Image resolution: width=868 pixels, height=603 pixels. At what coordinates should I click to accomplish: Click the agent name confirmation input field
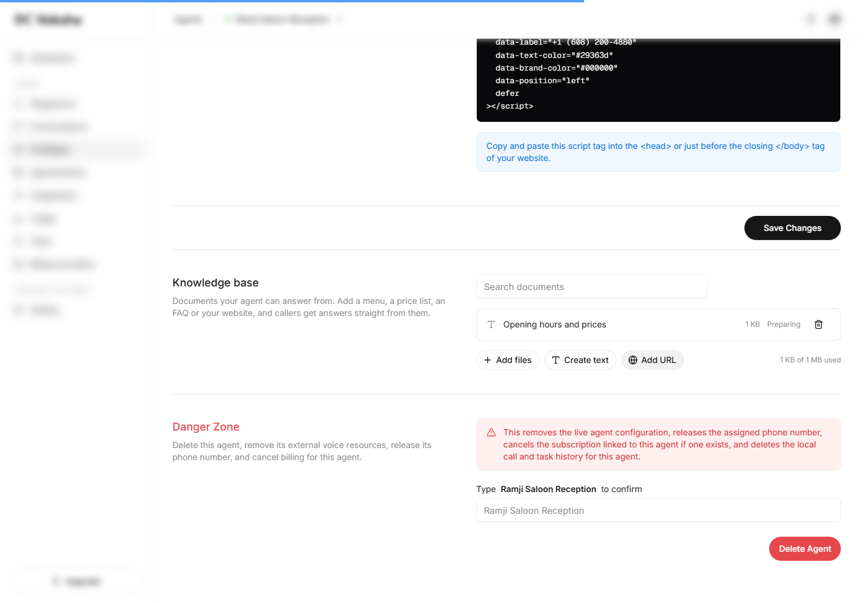658,510
